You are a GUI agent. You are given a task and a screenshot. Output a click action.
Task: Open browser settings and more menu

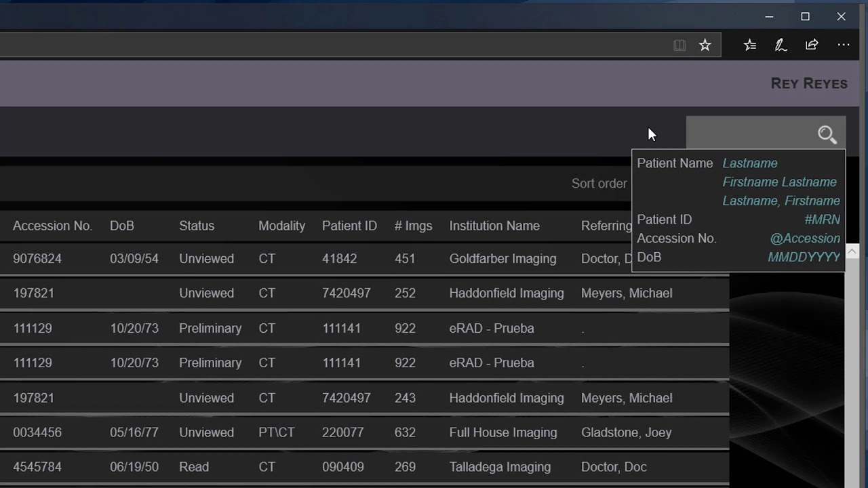[x=844, y=45]
